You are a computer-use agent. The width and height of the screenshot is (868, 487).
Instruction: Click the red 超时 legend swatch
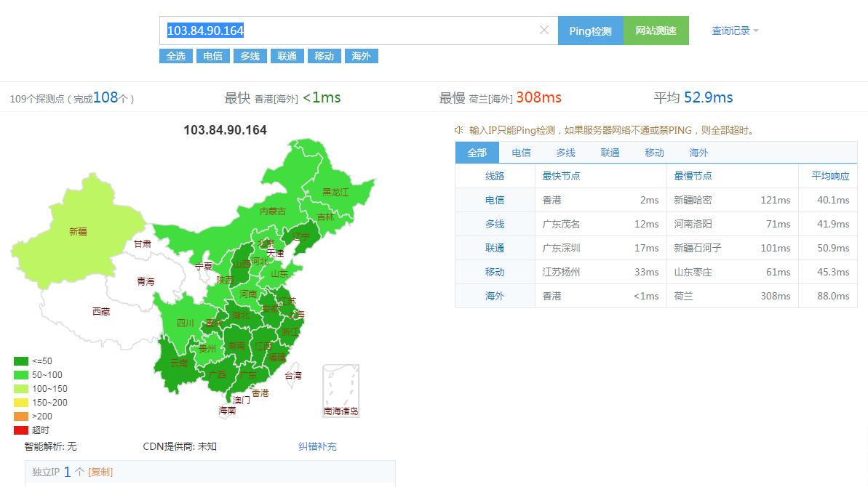pyautogui.click(x=20, y=430)
